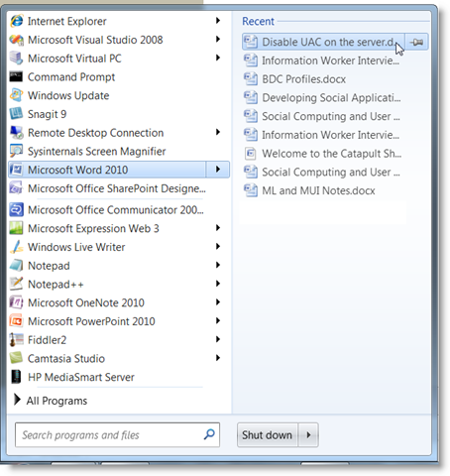Click the Microsoft OneNote 2010 icon
450x476 pixels.
point(16,302)
